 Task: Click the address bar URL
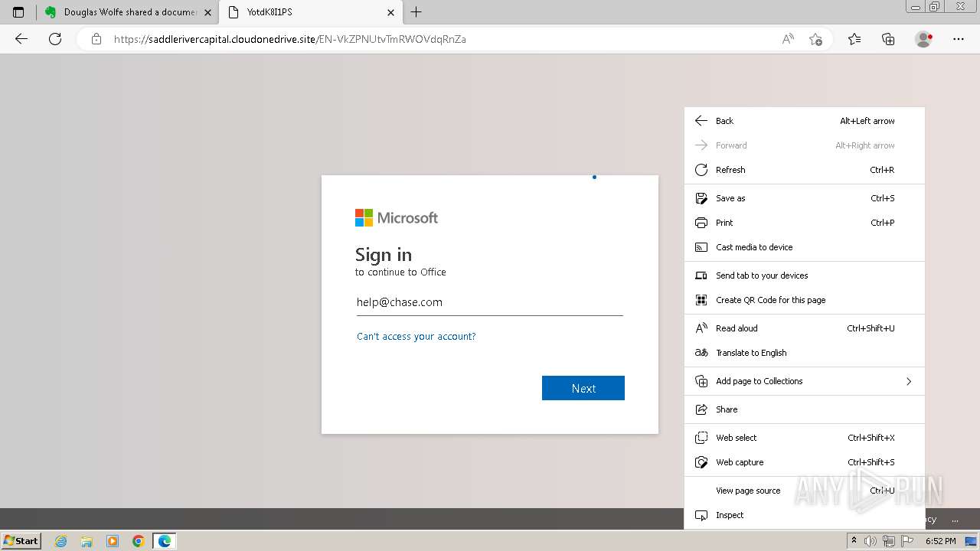tap(289, 39)
